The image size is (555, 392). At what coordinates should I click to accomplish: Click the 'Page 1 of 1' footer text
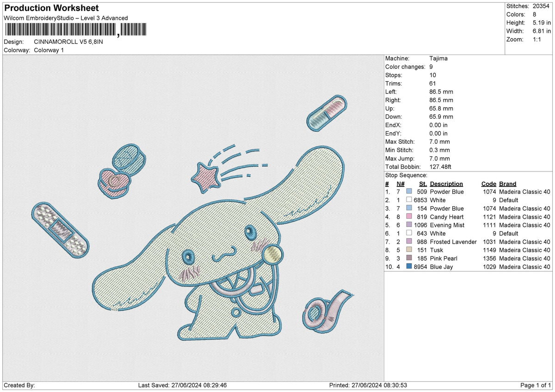536,385
